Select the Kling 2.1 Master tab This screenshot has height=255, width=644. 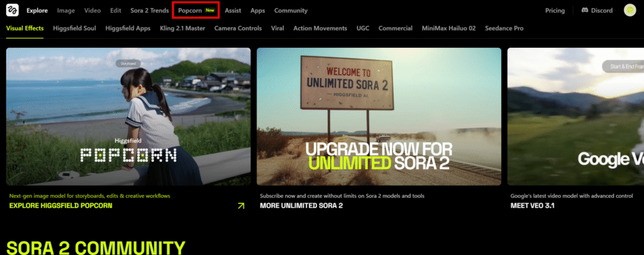(x=182, y=28)
